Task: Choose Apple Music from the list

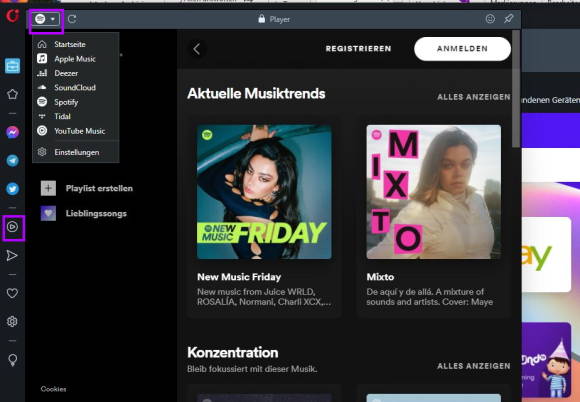Action: point(76,59)
